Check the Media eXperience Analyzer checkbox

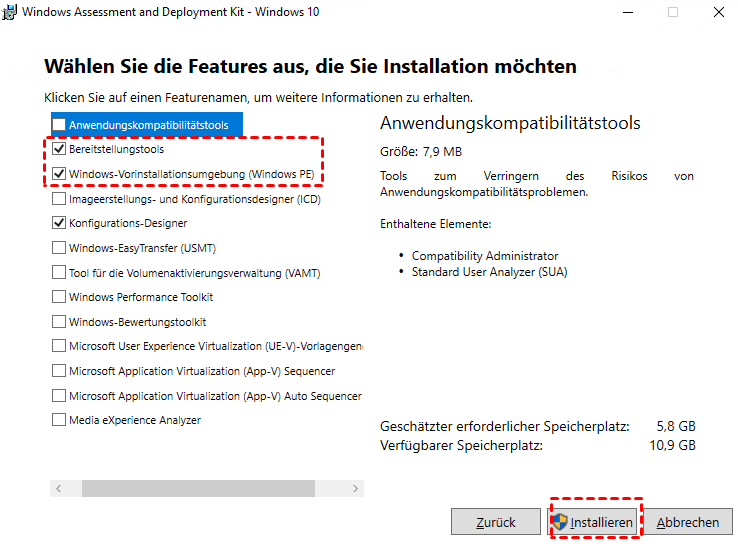click(x=59, y=420)
